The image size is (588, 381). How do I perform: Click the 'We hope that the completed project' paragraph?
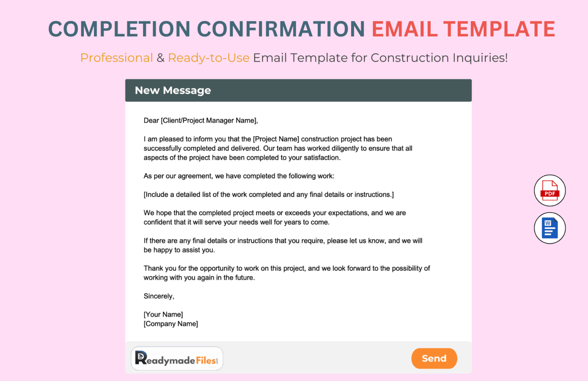(x=274, y=217)
